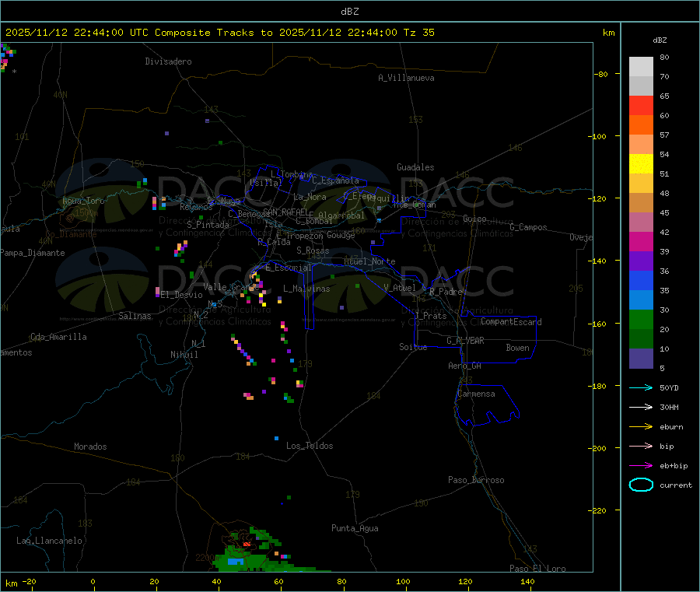Click the slate 5 dBZ legend swatch
The image size is (700, 592).
tap(641, 359)
